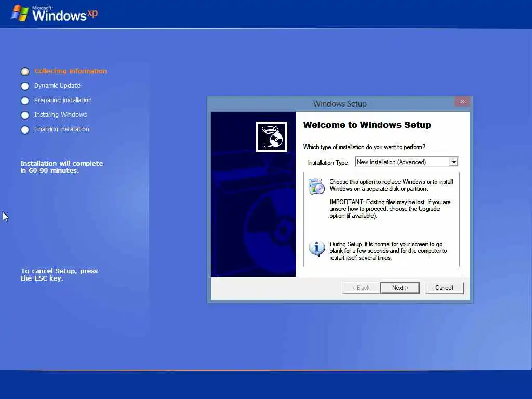Viewport: 532px width, 399px height.
Task: Click 'Installation will complete in 60-90 minutes' text
Action: point(62,167)
